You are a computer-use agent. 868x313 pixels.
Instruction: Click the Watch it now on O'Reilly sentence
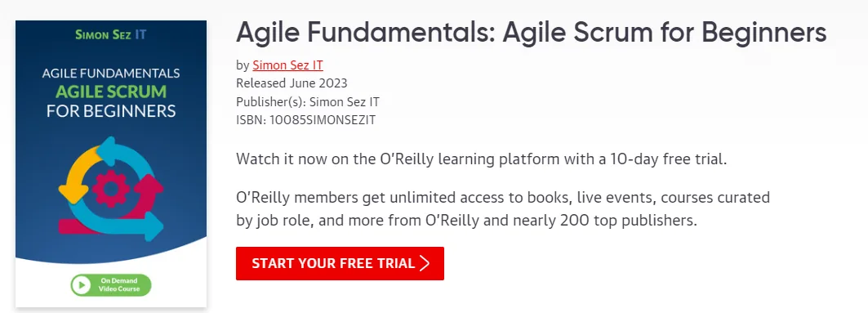(481, 159)
